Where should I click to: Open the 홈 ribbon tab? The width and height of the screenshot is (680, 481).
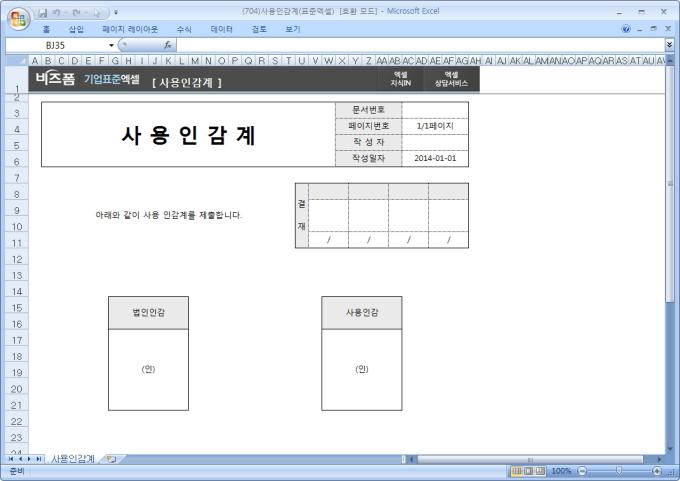click(x=46, y=29)
